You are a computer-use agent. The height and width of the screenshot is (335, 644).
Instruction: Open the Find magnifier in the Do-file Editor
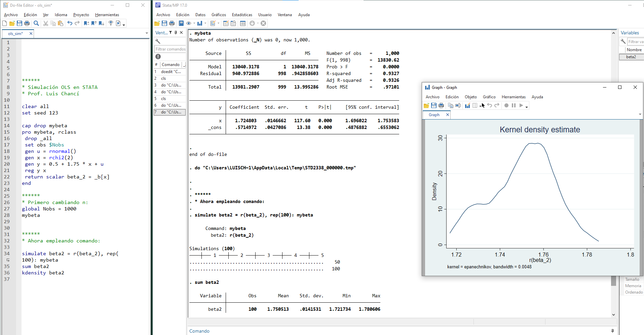[x=36, y=23]
